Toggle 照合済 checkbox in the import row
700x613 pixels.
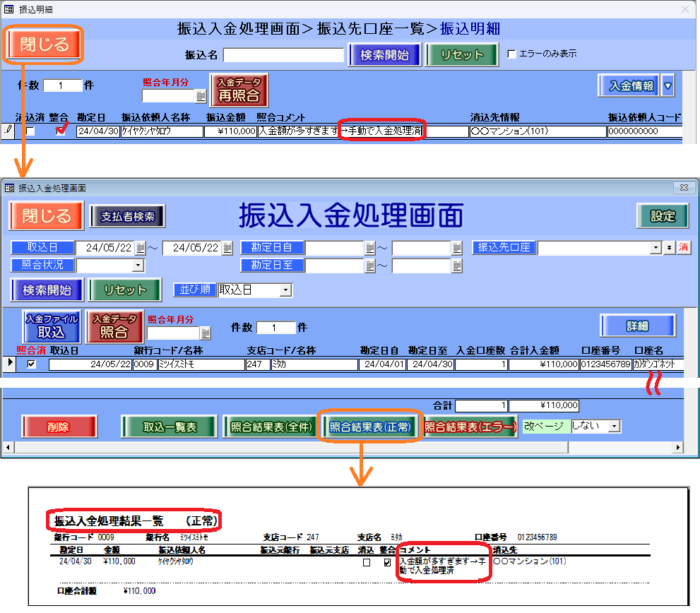click(x=31, y=364)
